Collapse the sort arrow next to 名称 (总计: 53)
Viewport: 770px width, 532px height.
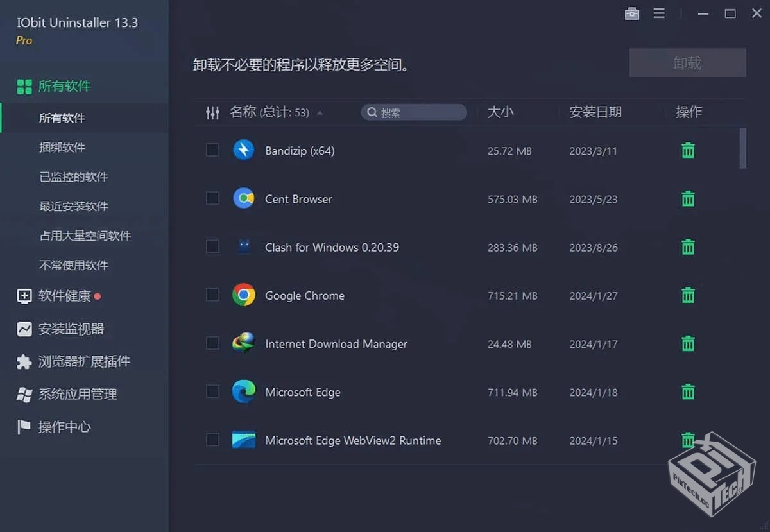tap(319, 114)
